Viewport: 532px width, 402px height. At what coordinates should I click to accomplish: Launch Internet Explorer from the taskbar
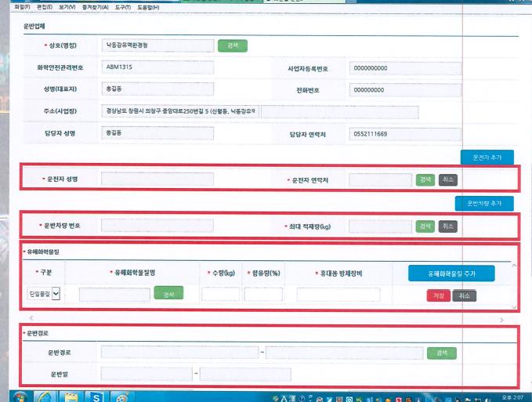click(45, 397)
